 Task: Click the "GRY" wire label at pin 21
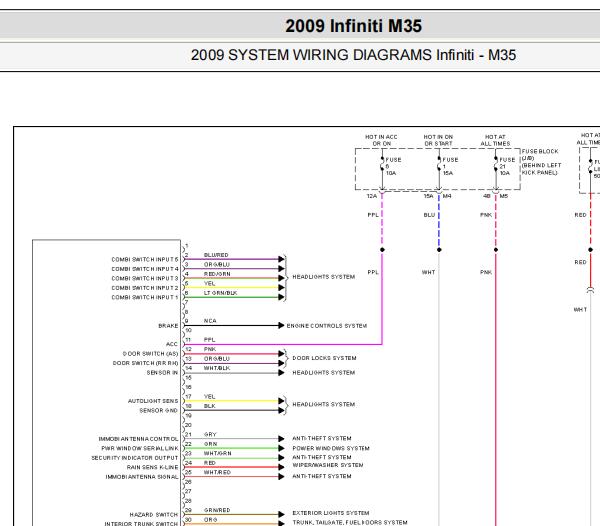click(x=210, y=435)
